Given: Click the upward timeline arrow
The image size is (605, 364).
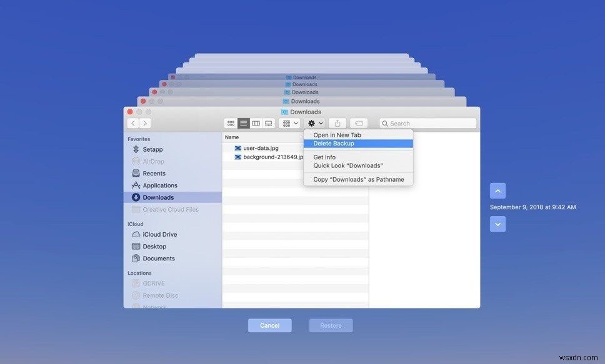Looking at the screenshot, I should pyautogui.click(x=497, y=190).
